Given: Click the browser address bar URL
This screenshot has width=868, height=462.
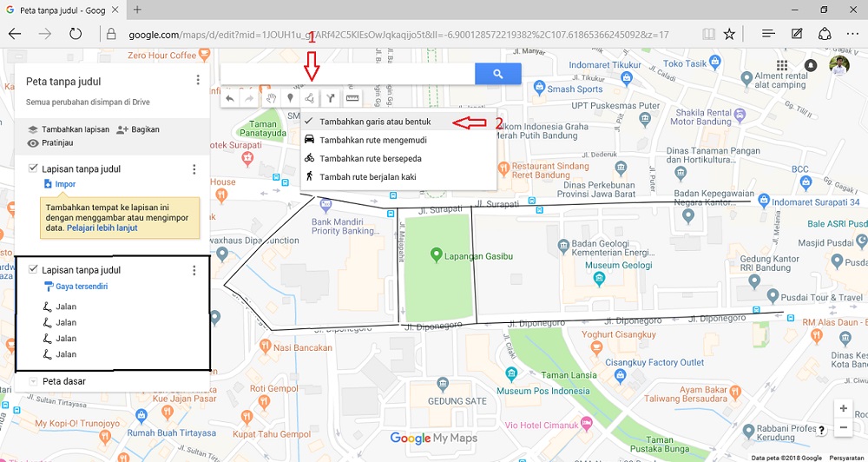Looking at the screenshot, I should point(398,35).
